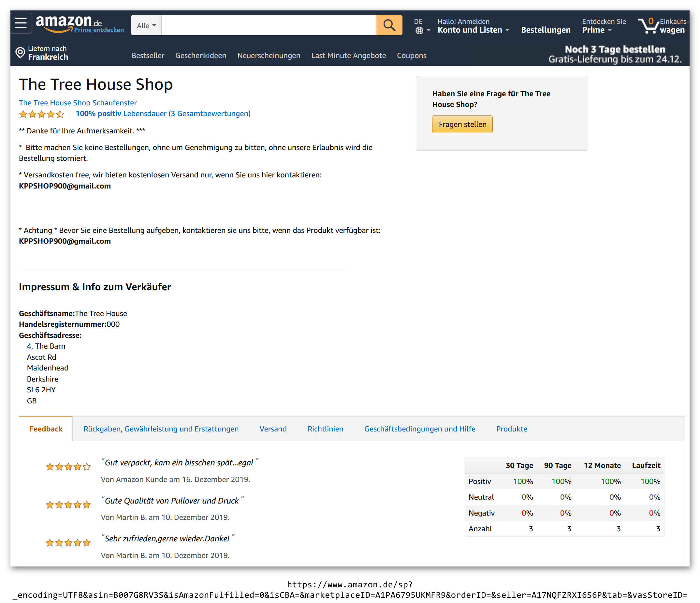Open 'Geschäftsbedingungen und Hilfe' tab
Screen dimensions: 700x603
pos(420,429)
